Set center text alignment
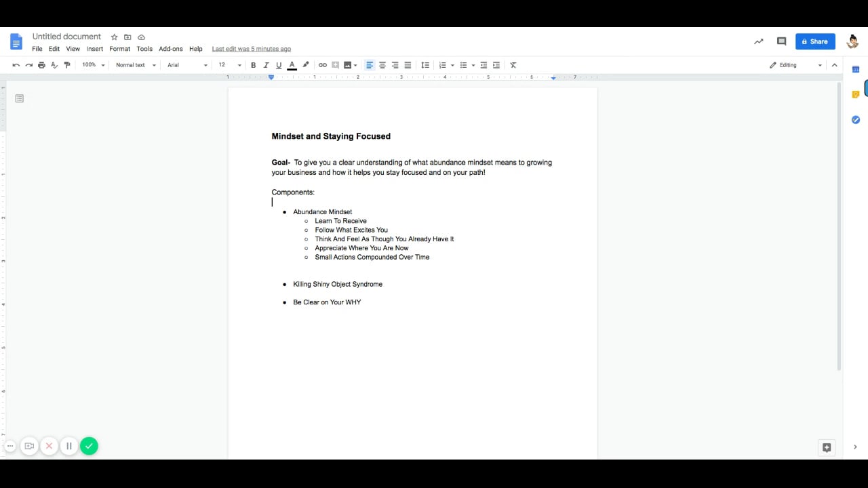The height and width of the screenshot is (488, 868). coord(382,65)
